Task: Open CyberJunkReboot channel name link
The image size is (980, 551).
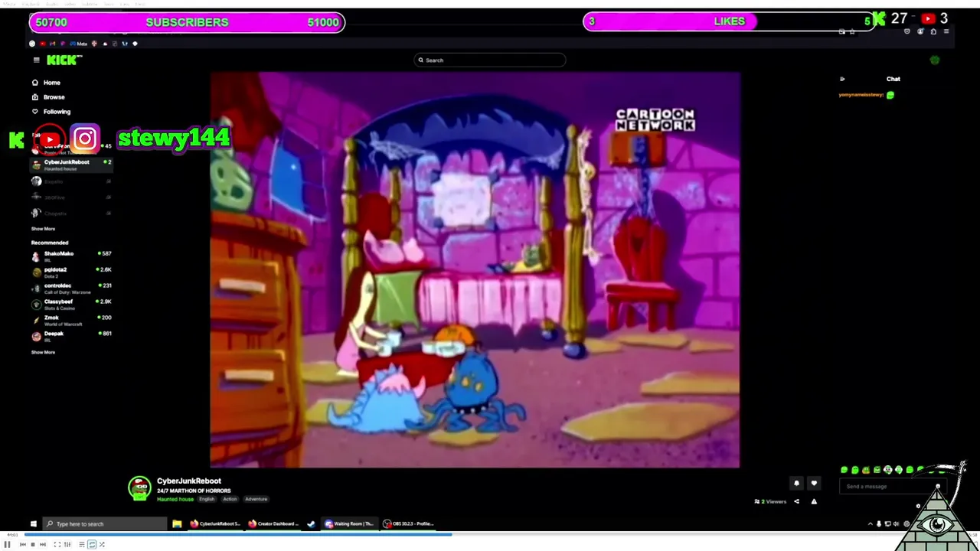Action: click(189, 481)
